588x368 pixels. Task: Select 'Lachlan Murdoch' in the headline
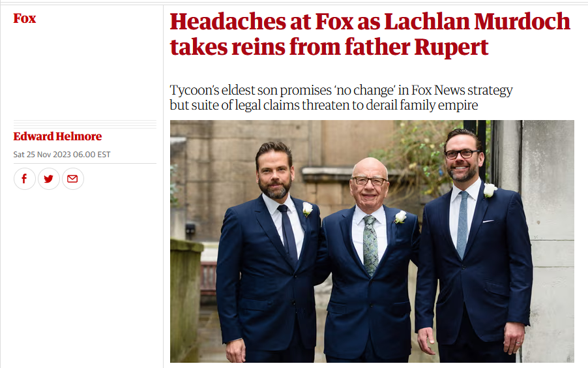477,22
